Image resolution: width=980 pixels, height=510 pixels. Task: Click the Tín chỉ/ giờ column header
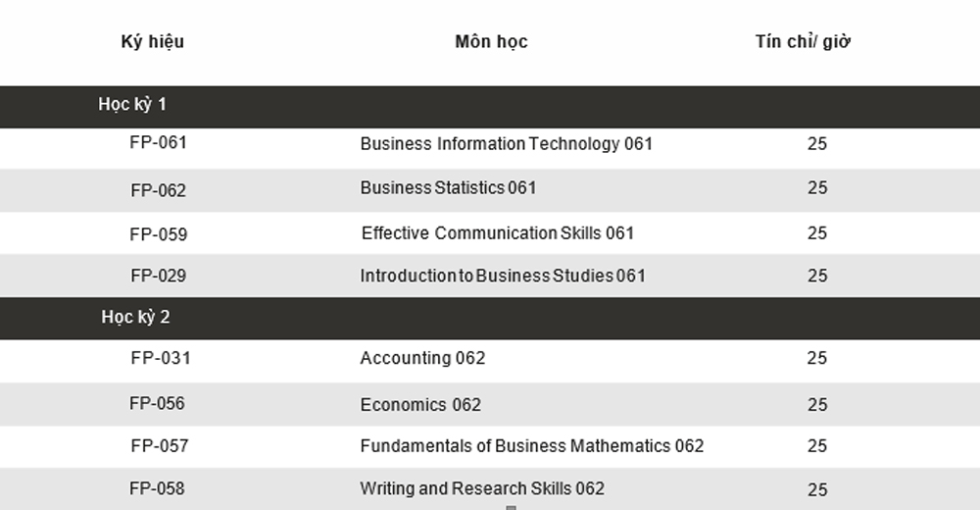(x=803, y=41)
